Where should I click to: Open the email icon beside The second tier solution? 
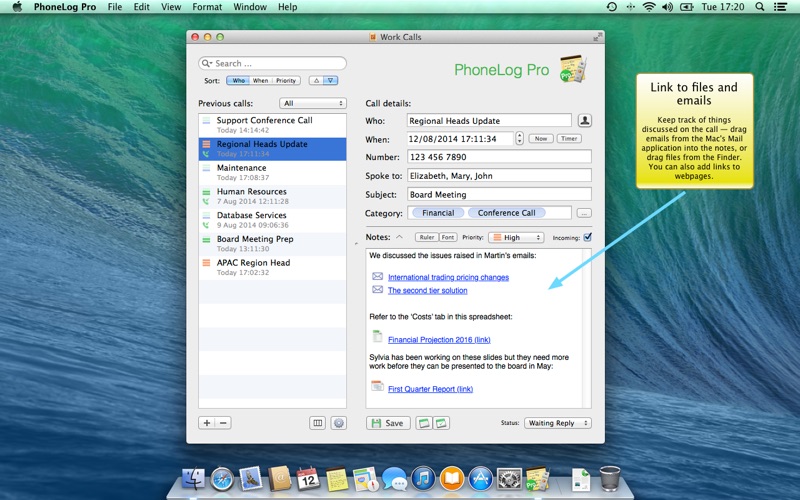click(x=377, y=290)
